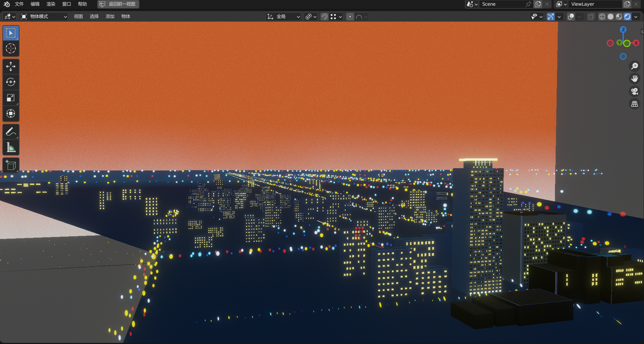The height and width of the screenshot is (344, 644).
Task: Click the new view layer copy icon
Action: pos(627,4)
